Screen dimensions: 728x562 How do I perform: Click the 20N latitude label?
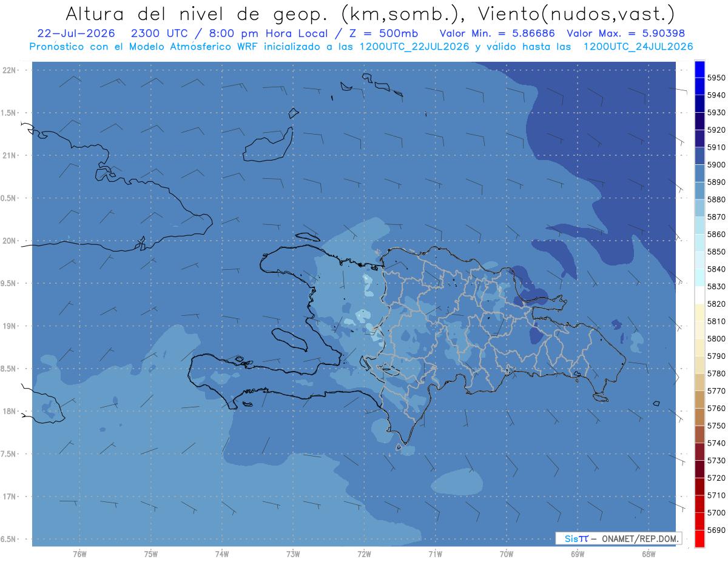click(9, 241)
